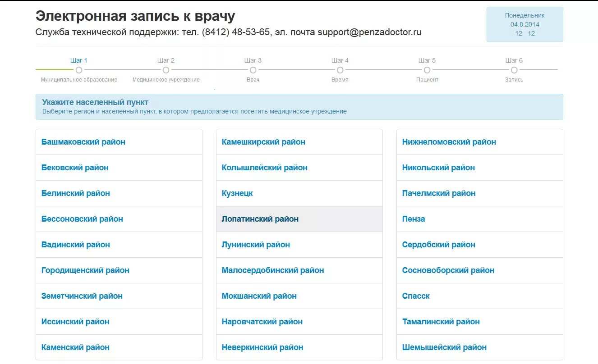Click Шаг 6 step circle
Screen dimensions: 598x364
(x=514, y=70)
